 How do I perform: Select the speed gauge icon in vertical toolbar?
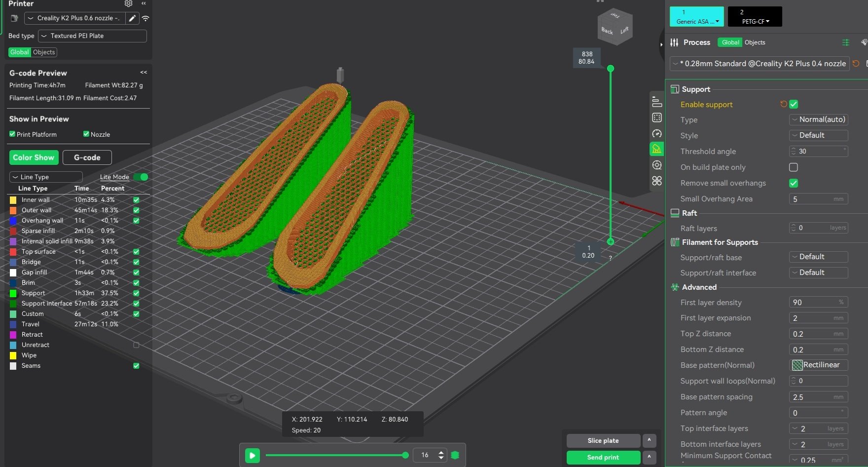[656, 133]
